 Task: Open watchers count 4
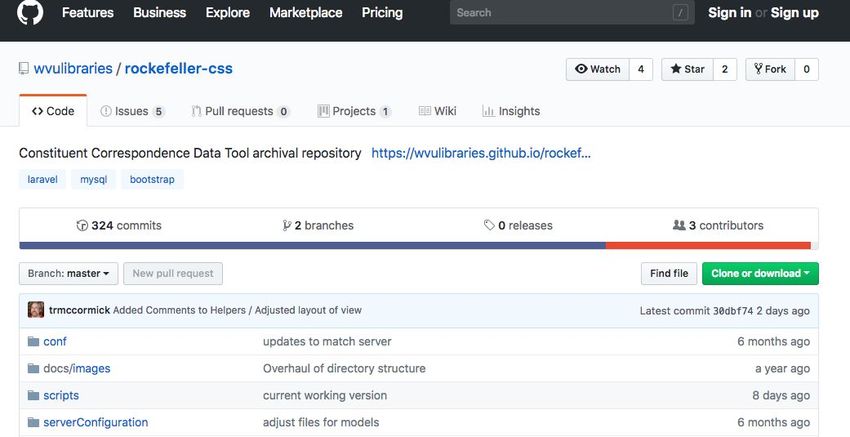point(641,69)
